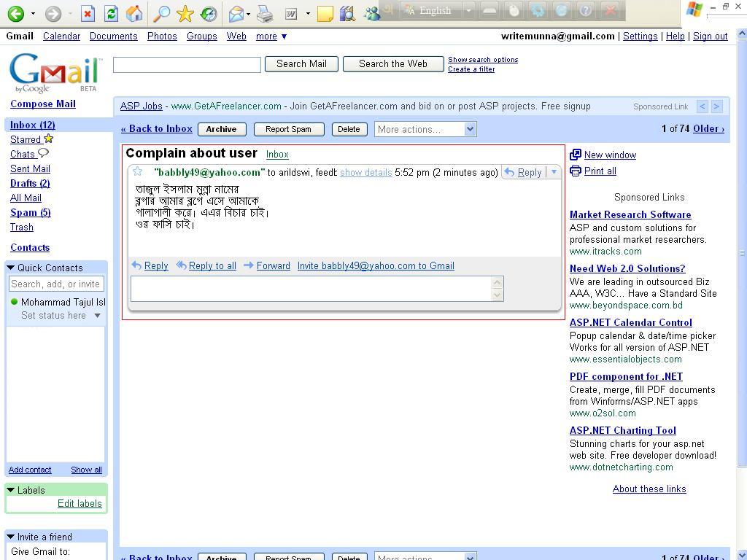The image size is (747, 560).
Task: Click the Print all printer icon
Action: [576, 171]
